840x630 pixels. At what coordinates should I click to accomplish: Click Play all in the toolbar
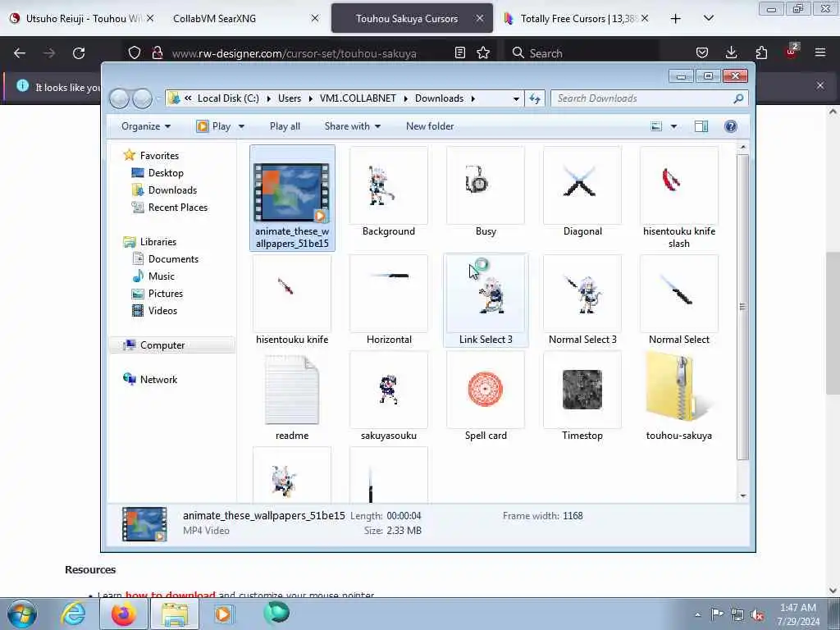coord(285,126)
